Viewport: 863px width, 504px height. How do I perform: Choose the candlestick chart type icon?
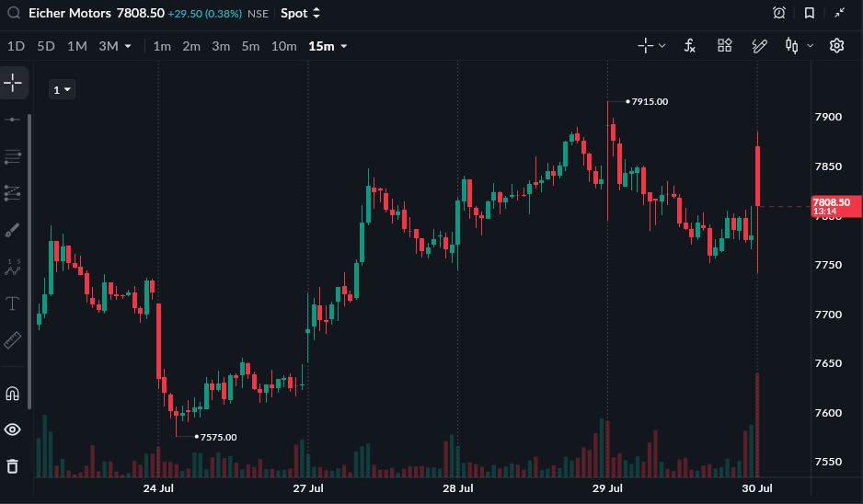click(791, 46)
